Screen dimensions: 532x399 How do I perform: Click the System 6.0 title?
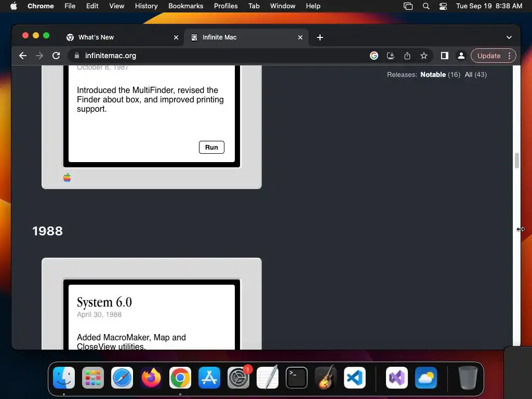pyautogui.click(x=104, y=302)
